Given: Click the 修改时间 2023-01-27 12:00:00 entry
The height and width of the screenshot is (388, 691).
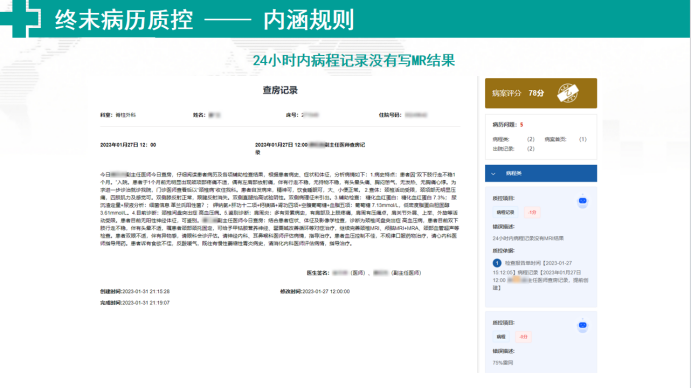Looking at the screenshot, I should 315,291.
